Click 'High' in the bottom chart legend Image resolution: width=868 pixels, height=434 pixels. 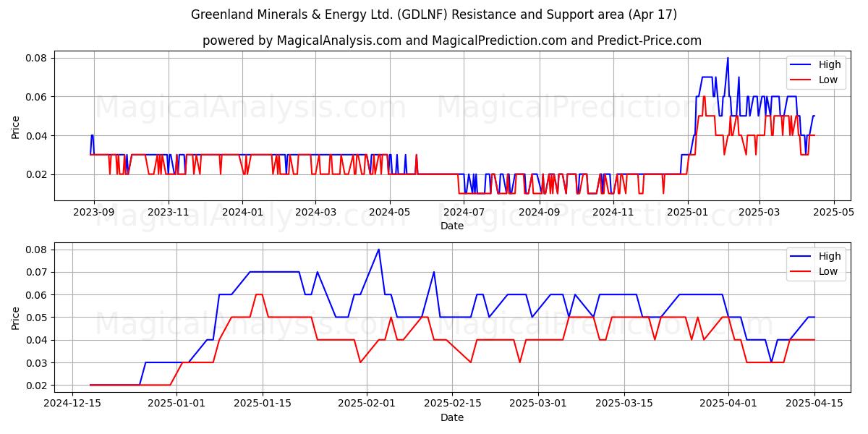[830, 256]
